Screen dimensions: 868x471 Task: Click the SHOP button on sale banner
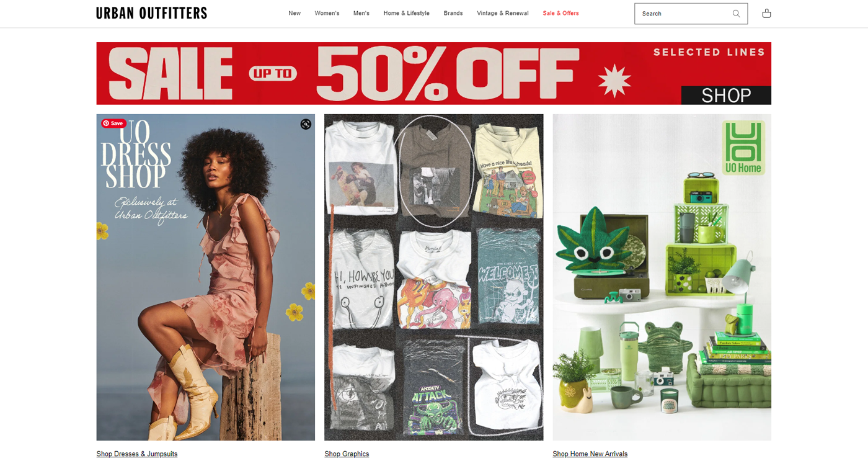coord(726,95)
